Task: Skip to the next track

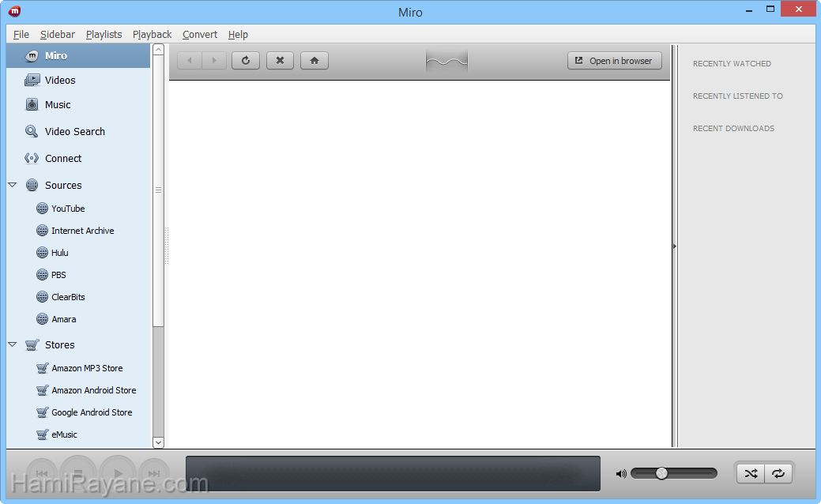Action: coord(154,474)
